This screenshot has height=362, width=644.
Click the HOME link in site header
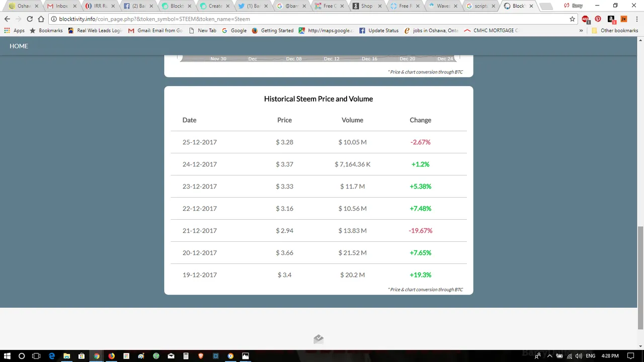click(x=19, y=46)
